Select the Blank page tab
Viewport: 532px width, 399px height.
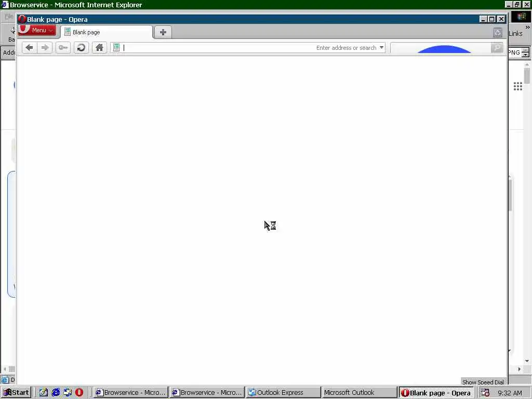coord(107,32)
